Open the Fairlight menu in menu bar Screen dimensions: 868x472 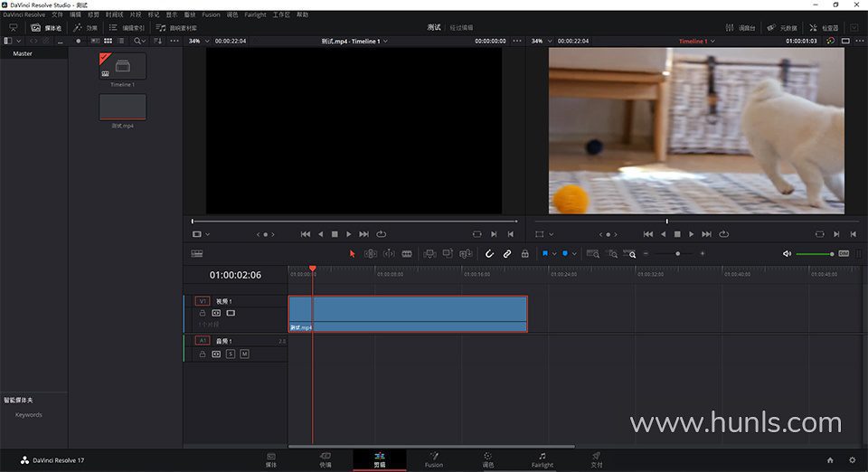click(x=255, y=15)
